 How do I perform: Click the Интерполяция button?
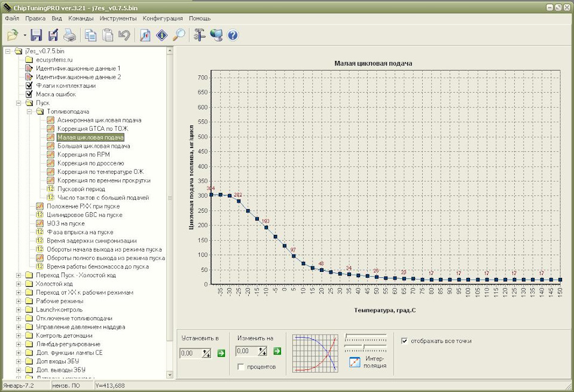pos(367,362)
